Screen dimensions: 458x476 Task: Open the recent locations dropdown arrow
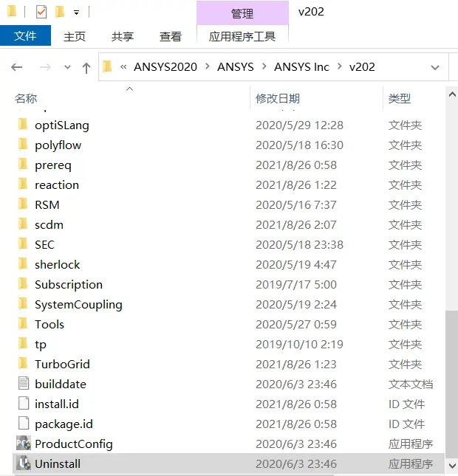pos(67,67)
